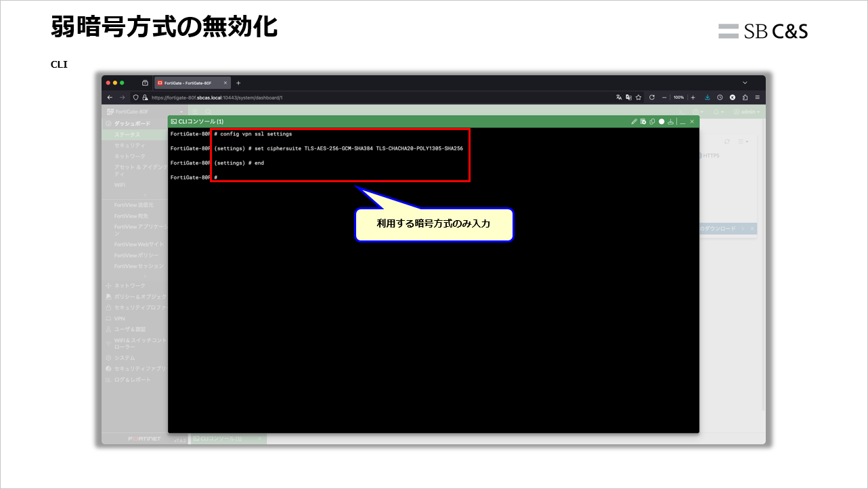This screenshot has width=868, height=489.
Task: Click the edit pencil icon in CLI console header
Action: 634,122
